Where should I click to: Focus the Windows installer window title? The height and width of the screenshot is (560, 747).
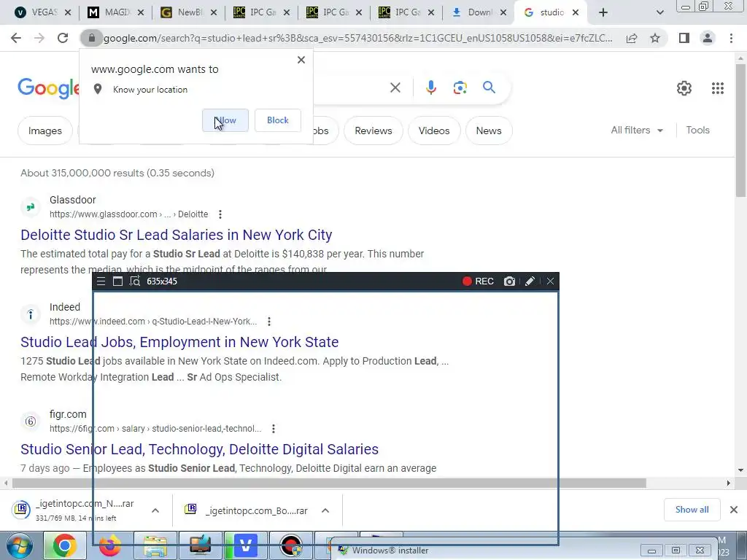[390, 551]
